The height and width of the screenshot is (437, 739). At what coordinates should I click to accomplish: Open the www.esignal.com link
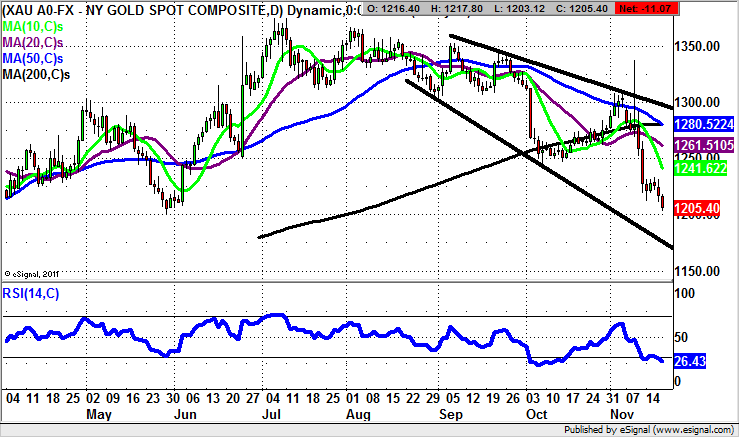pos(693,430)
